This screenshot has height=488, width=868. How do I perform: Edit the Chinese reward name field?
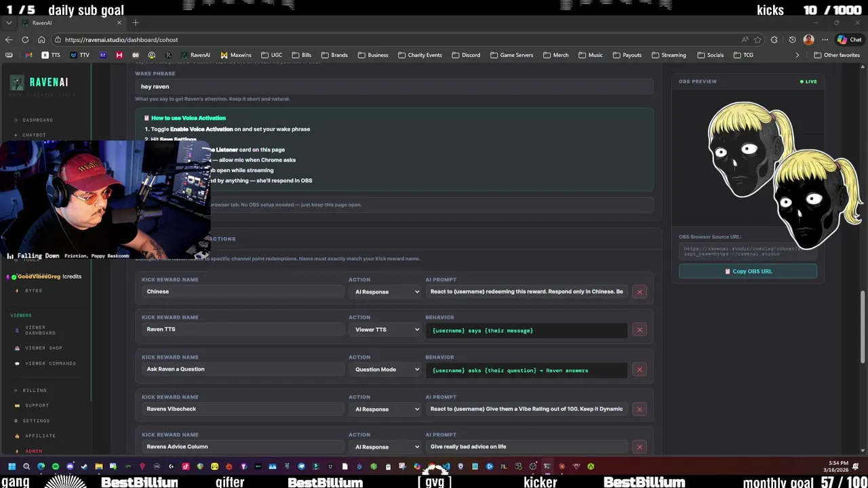click(243, 291)
